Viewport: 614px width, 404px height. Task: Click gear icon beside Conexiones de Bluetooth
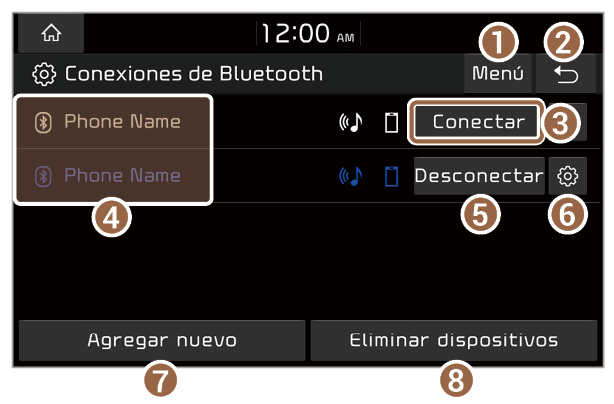coord(44,74)
